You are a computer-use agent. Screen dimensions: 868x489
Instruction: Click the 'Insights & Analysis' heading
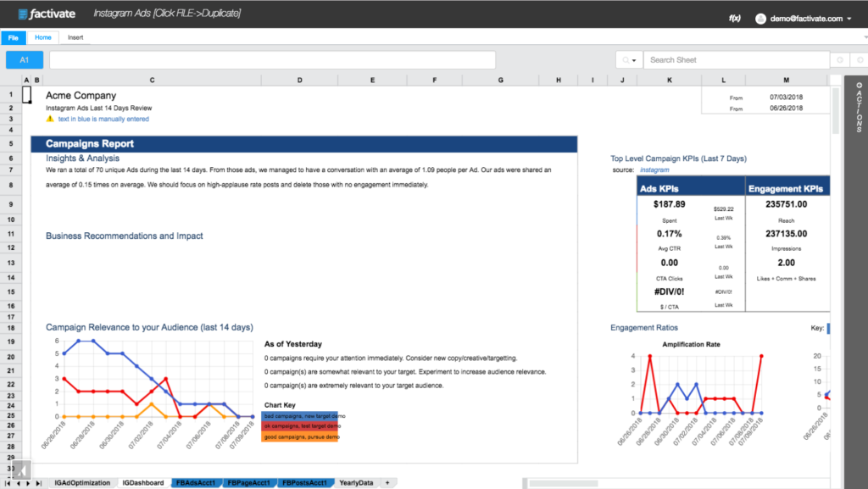82,158
